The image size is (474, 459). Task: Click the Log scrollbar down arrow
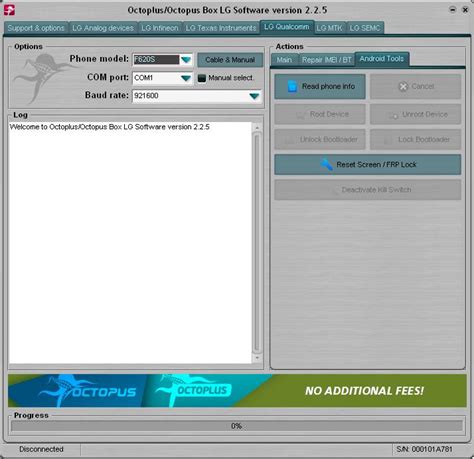[x=257, y=358]
